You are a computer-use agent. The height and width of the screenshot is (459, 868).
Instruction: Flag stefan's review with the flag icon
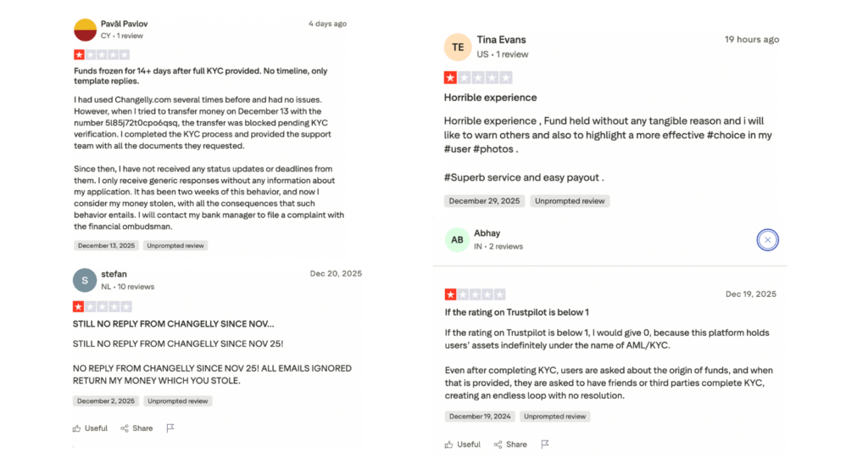170,428
